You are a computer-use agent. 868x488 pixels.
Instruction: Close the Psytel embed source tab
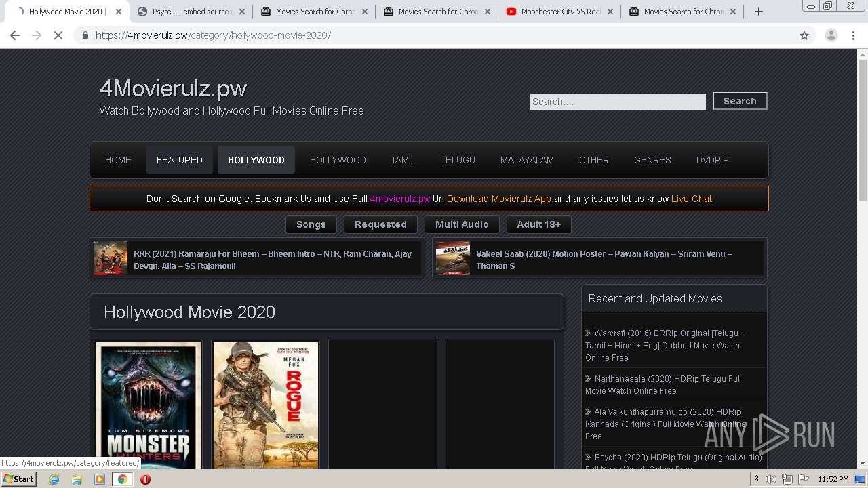(241, 12)
